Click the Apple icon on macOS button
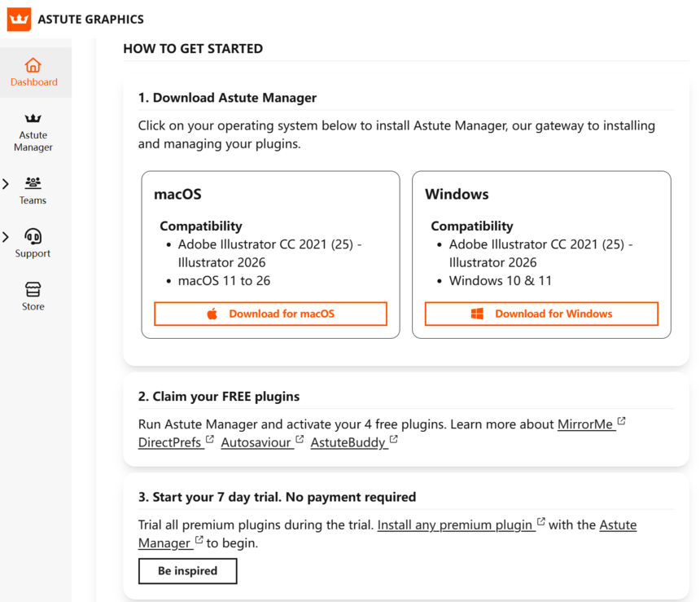Image resolution: width=700 pixels, height=602 pixels. (212, 314)
